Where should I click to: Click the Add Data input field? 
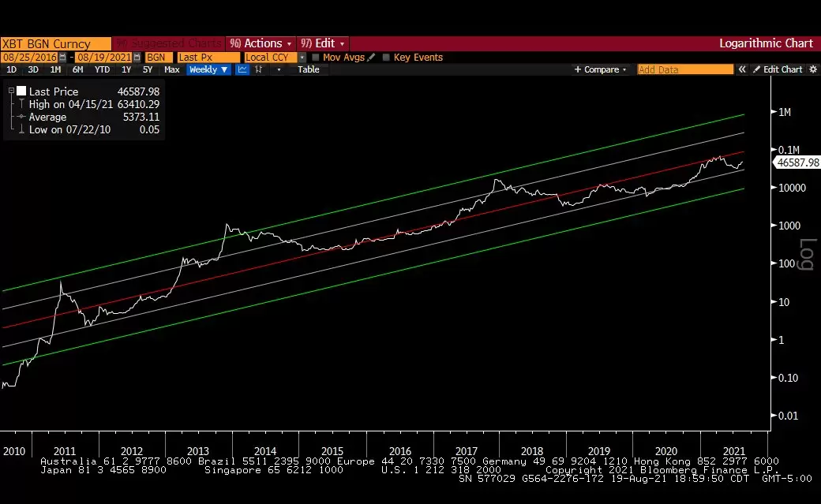point(684,69)
